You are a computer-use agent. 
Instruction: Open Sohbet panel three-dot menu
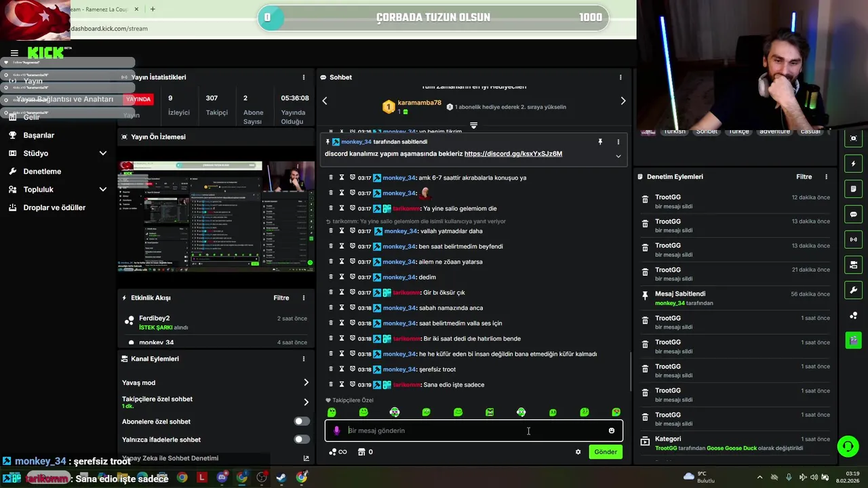coord(620,77)
